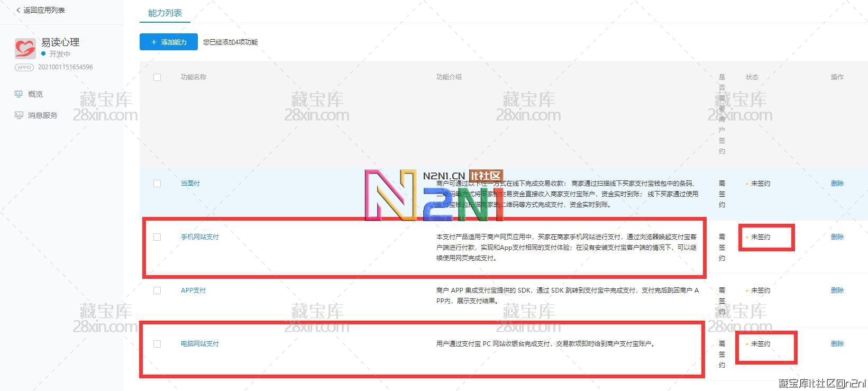Click the 概览 overview icon in sidebar
Screen dimensions: 868x391
pos(19,94)
